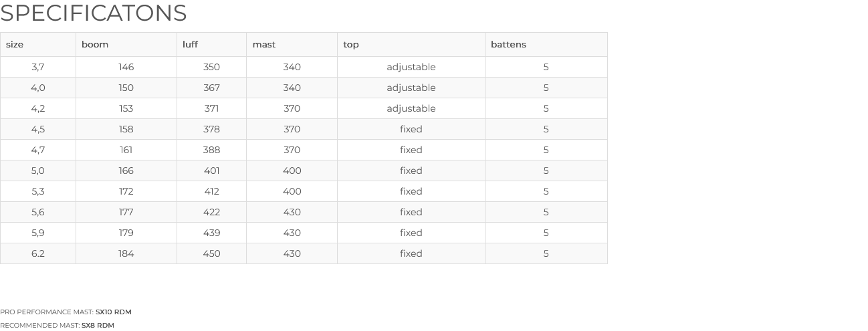Viewport: 868px width, 331px height.
Task: Click the battens column header
Action: [x=546, y=44]
